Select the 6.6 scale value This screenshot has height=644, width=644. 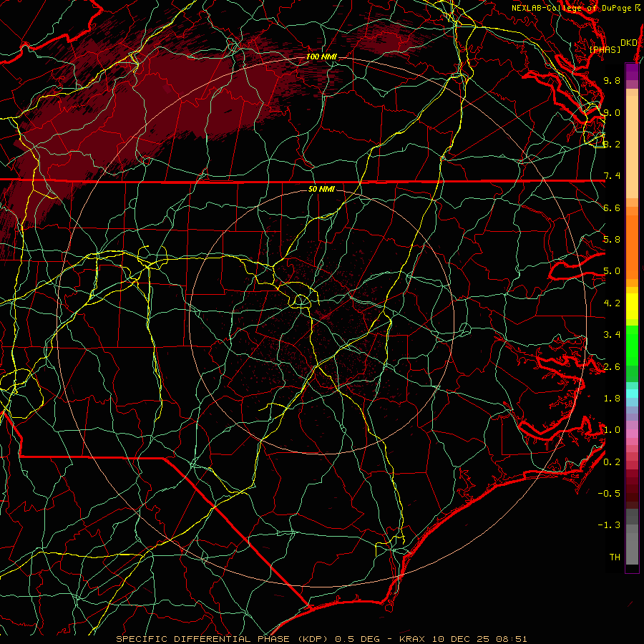click(612, 208)
